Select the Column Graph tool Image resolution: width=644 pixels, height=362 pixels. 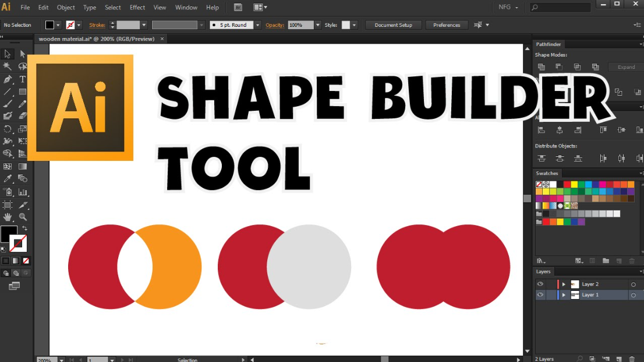(23, 192)
